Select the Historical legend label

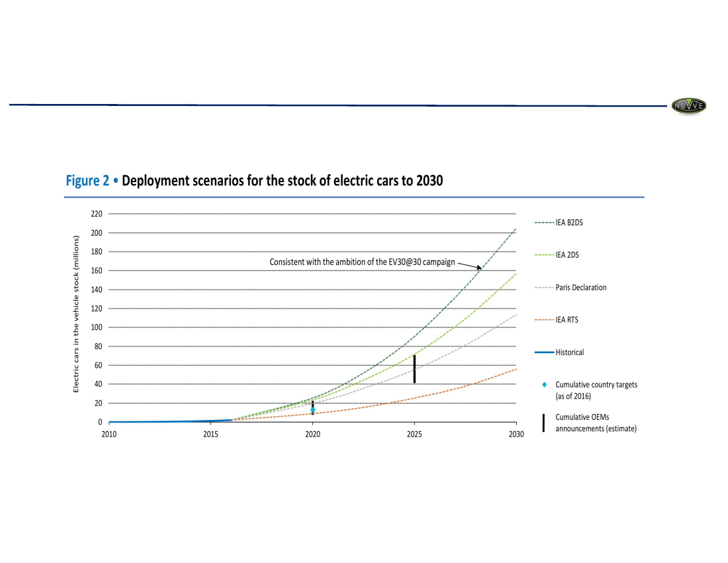(x=570, y=352)
